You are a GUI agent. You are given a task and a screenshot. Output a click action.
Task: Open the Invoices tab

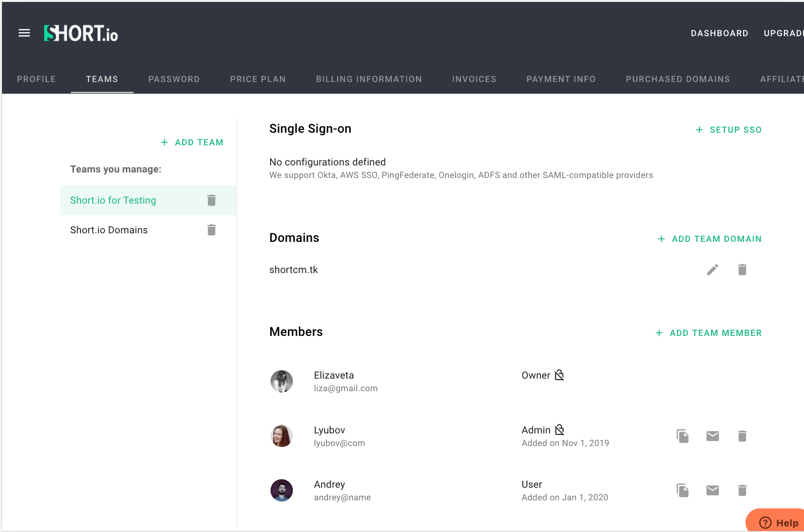point(474,79)
